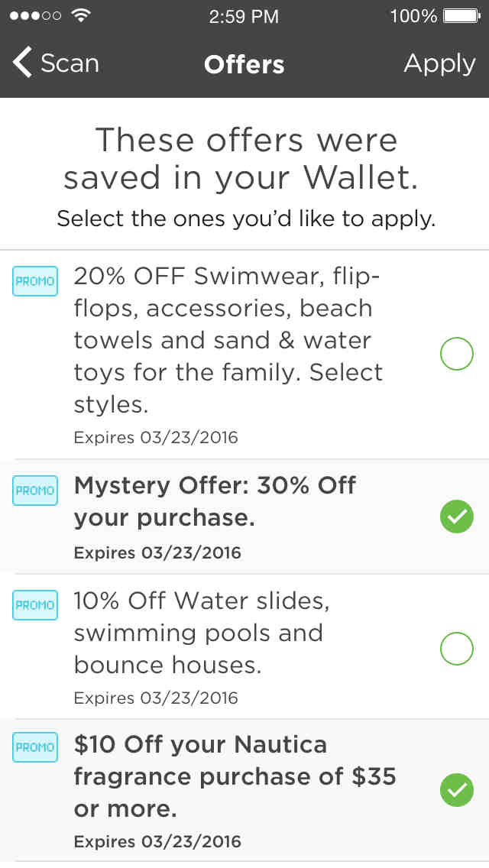Select the 10% Off Water slides circle
489x868 pixels.
tap(457, 649)
